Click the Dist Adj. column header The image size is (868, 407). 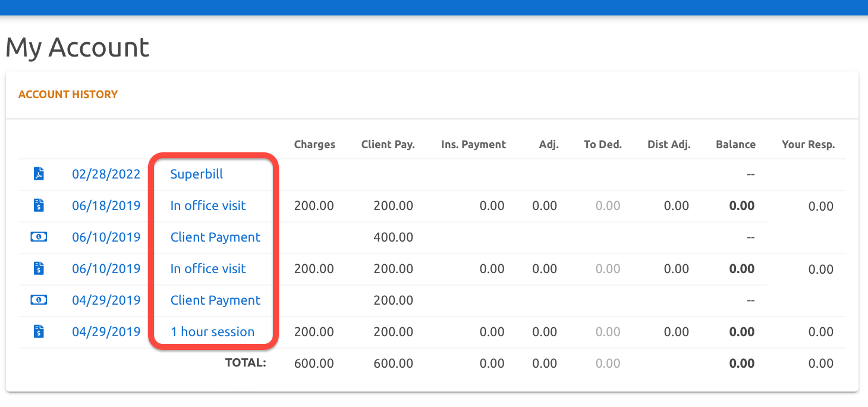[x=669, y=144]
